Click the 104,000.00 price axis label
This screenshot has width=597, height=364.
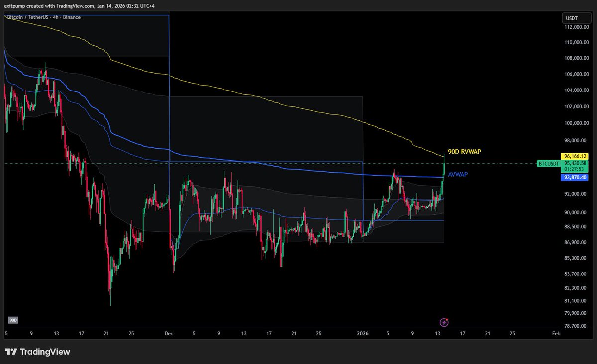tap(576, 91)
